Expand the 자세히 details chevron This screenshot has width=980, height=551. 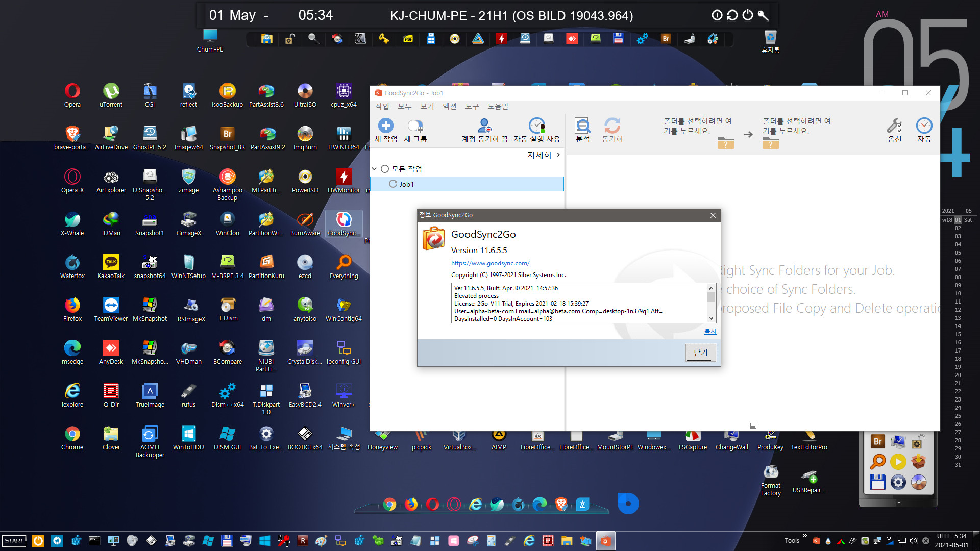(558, 155)
